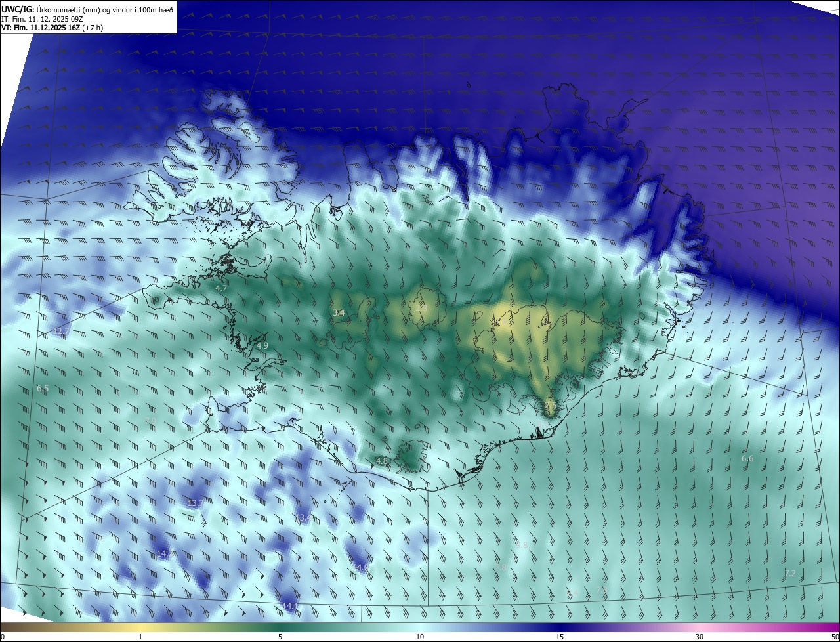
Task: Click the 12.7 value label on map
Action: (60, 331)
